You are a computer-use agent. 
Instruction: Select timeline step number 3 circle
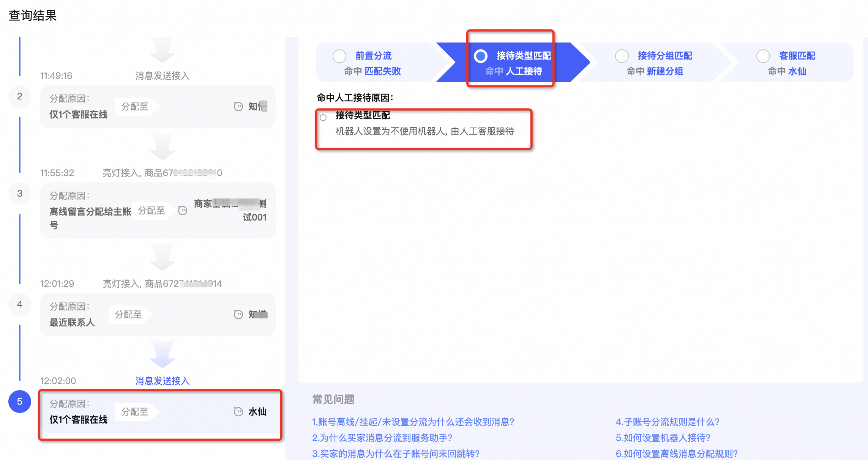[20, 194]
